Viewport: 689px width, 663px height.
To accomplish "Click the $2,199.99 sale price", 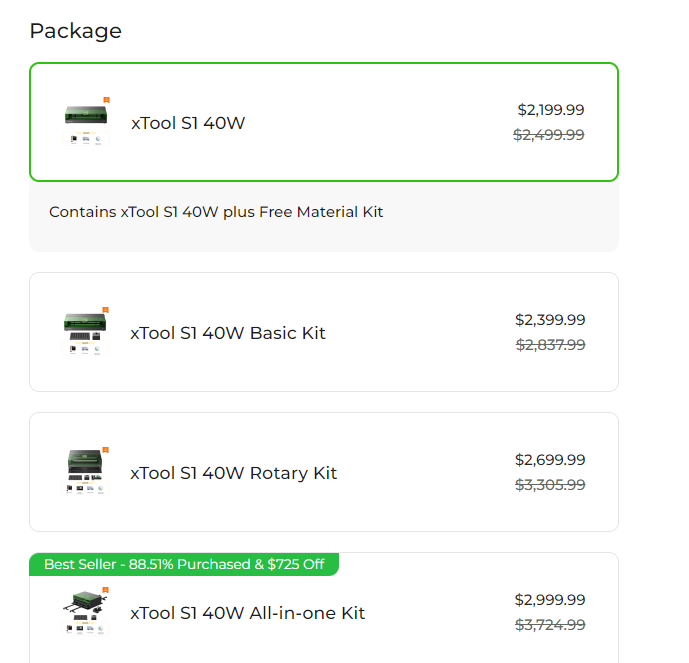I will pos(551,110).
